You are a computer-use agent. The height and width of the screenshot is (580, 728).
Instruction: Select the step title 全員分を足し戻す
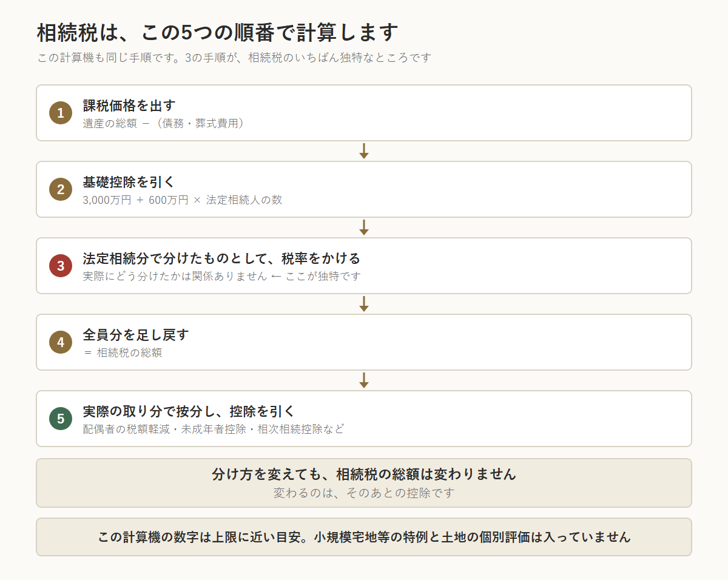click(136, 336)
